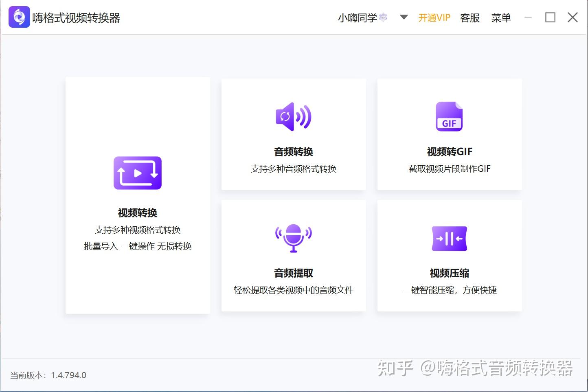Open the 视频压缩 compress icon
This screenshot has height=392, width=588.
450,239
